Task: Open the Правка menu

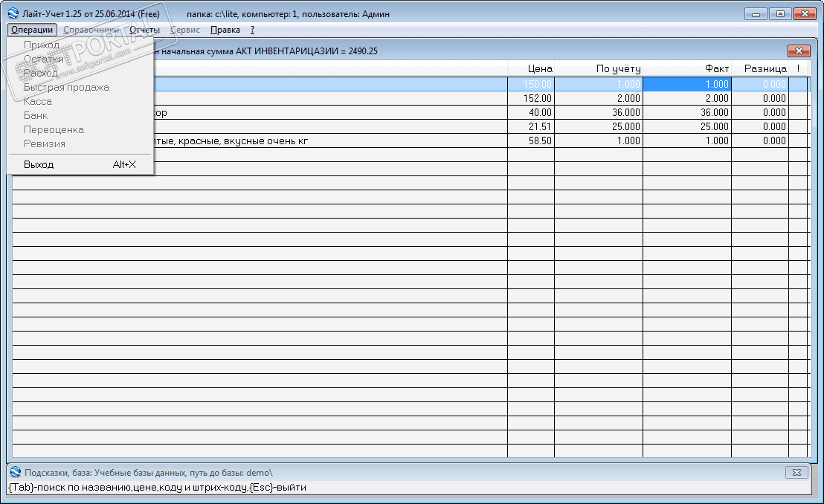Action: 225,30
